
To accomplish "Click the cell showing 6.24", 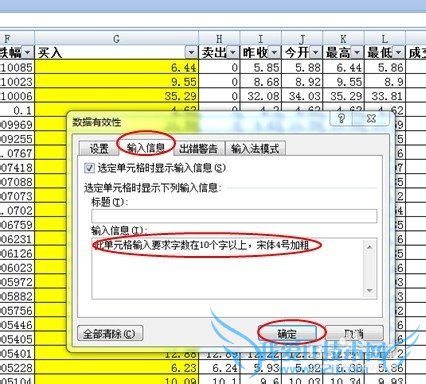I will (x=219, y=368).
